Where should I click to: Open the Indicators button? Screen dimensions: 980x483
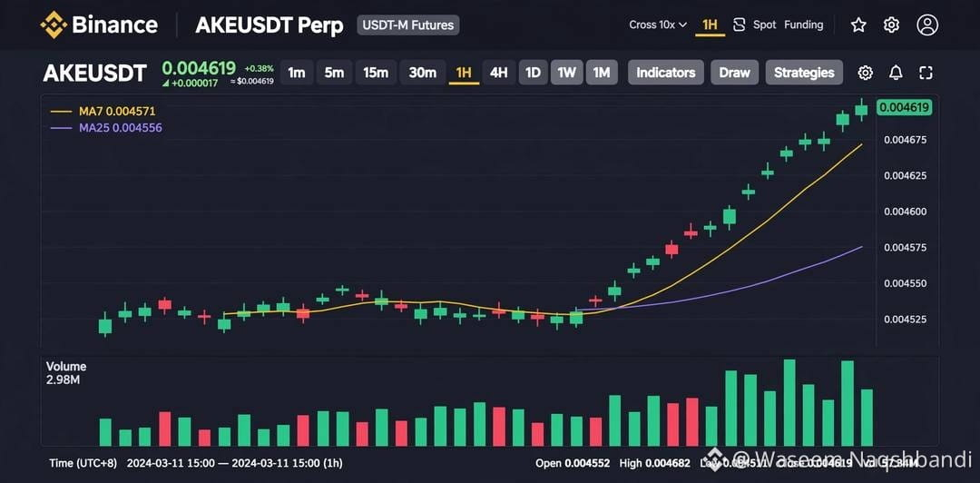point(666,73)
